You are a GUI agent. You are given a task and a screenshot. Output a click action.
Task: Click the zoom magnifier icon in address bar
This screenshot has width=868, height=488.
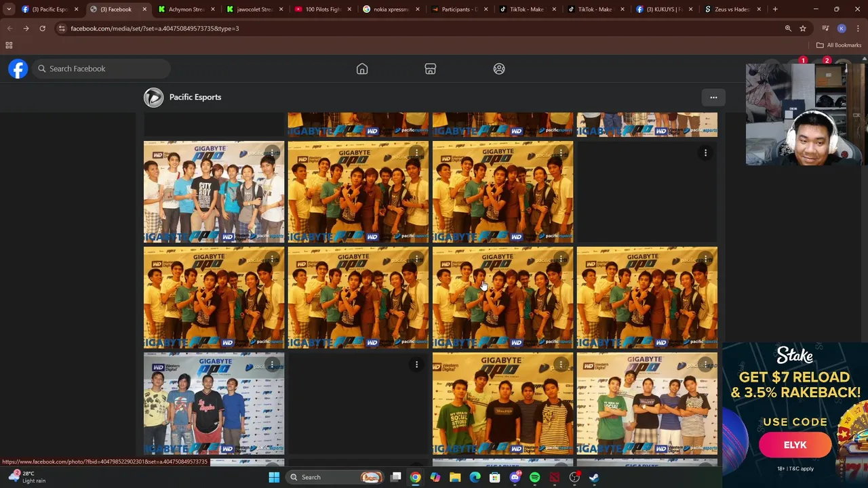788,28
